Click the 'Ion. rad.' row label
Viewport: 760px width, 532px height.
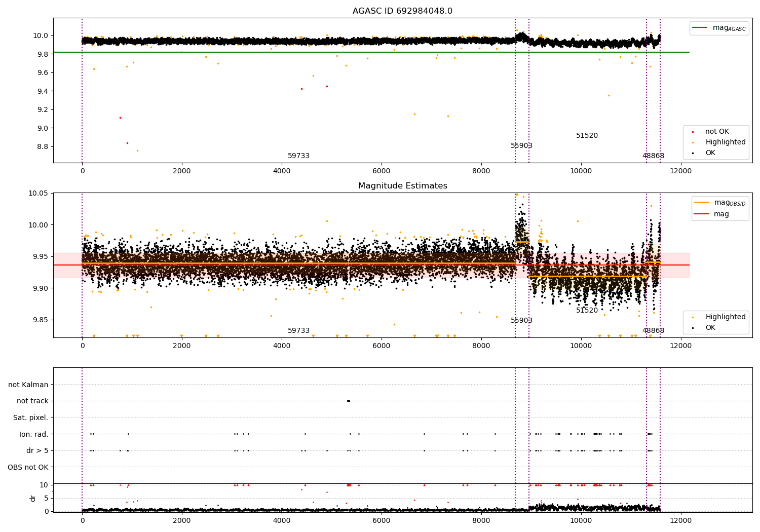34,434
